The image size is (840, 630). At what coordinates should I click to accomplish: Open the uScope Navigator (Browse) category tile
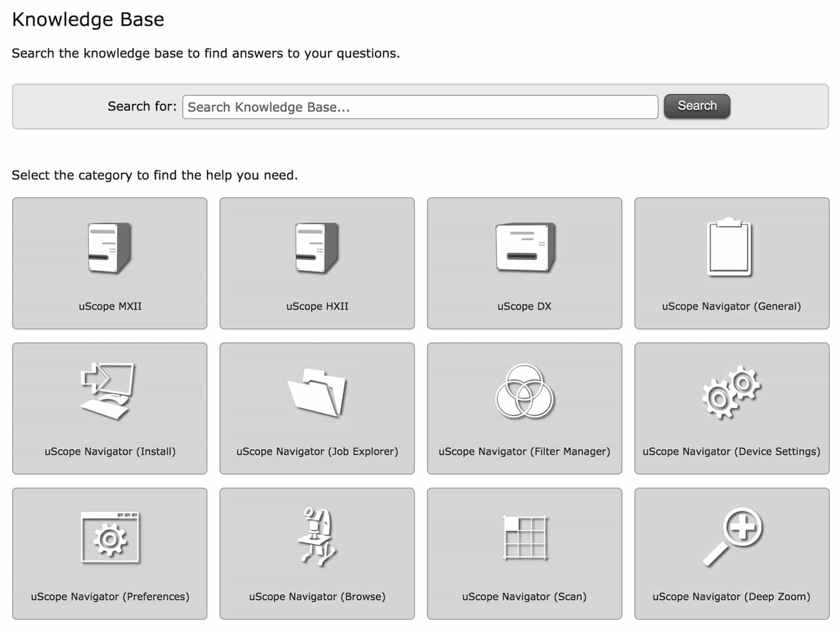click(x=317, y=553)
